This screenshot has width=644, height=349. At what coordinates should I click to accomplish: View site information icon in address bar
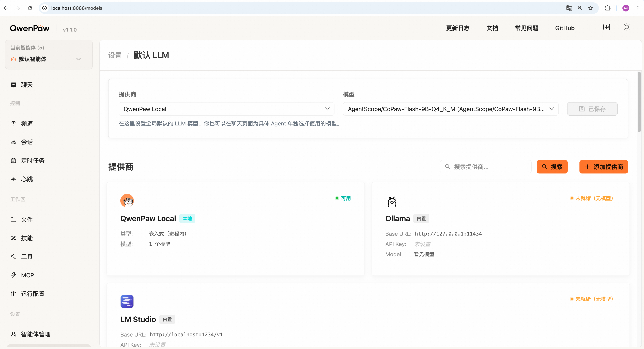[44, 8]
